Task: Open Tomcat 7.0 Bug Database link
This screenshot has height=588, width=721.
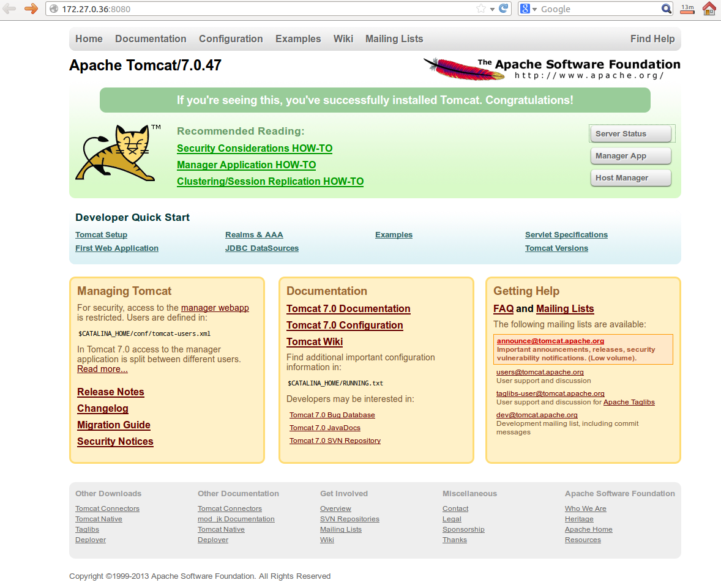Action: pos(332,415)
